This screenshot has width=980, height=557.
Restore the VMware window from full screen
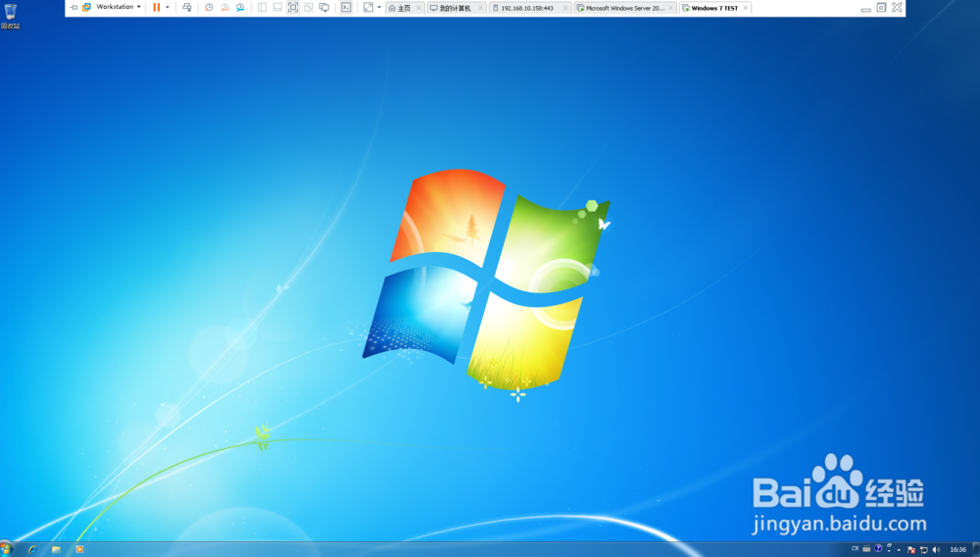(881, 8)
